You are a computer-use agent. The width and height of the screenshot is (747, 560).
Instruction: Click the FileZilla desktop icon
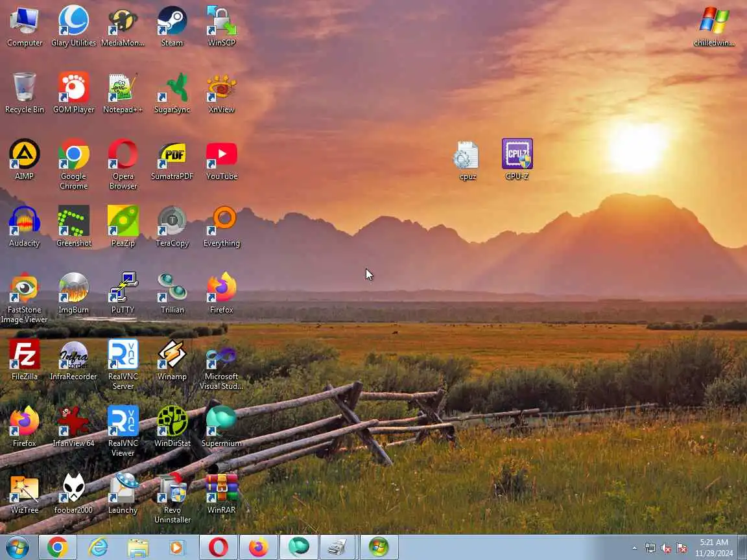point(24,360)
